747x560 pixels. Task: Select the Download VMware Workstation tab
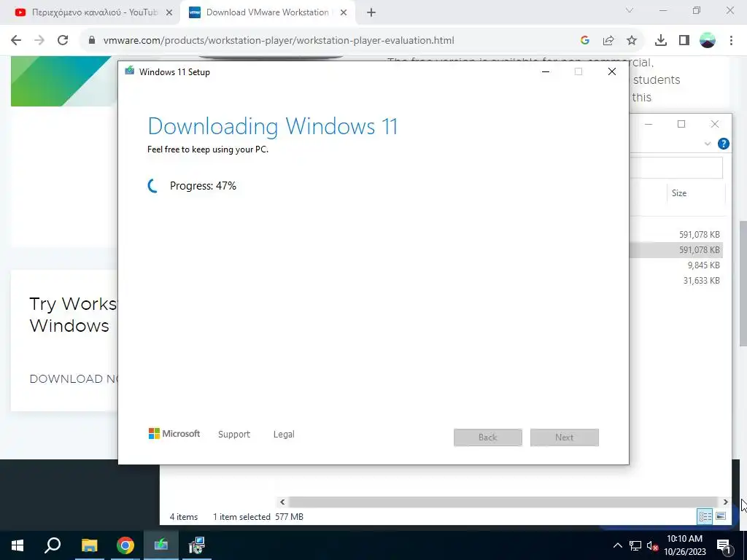268,13
